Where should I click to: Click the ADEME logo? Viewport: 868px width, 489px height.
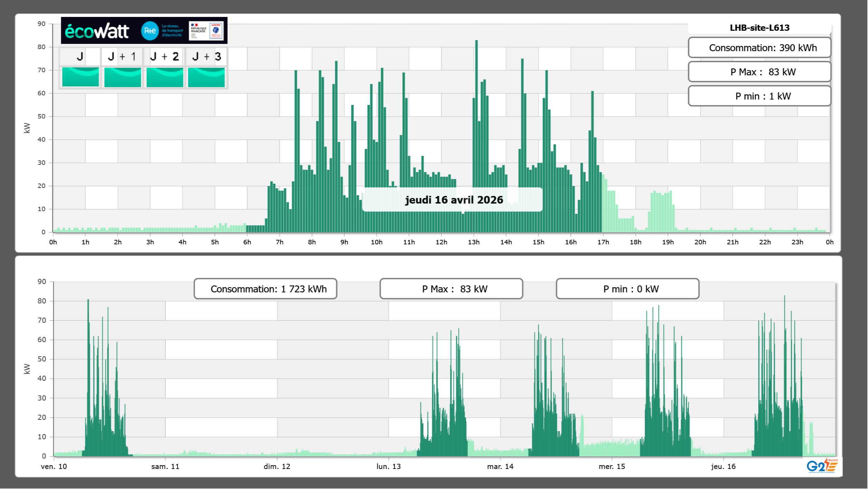click(x=216, y=30)
